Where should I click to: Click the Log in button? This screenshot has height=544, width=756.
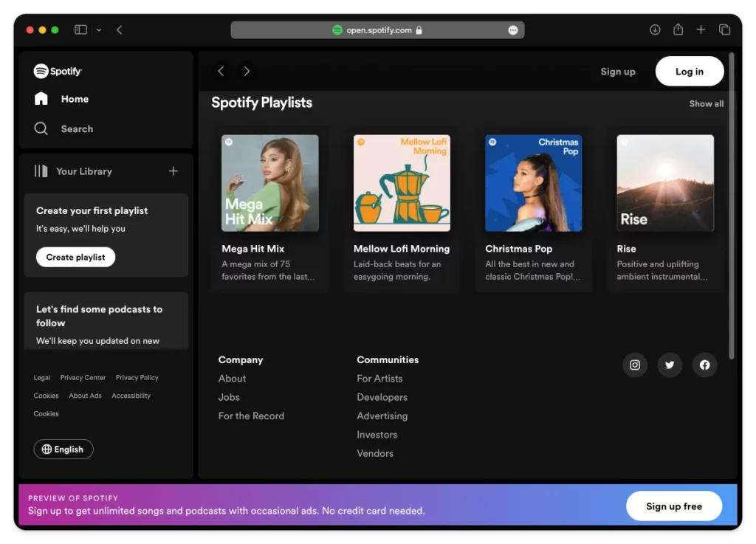pyautogui.click(x=689, y=71)
